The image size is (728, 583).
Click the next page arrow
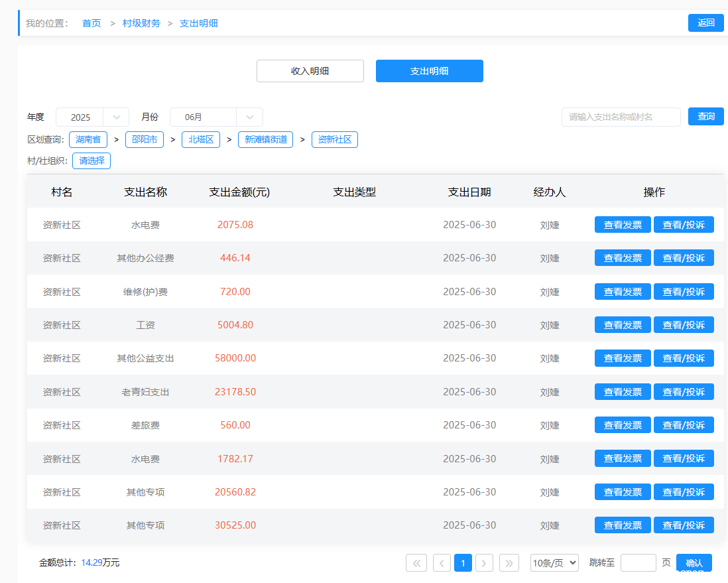click(484, 563)
